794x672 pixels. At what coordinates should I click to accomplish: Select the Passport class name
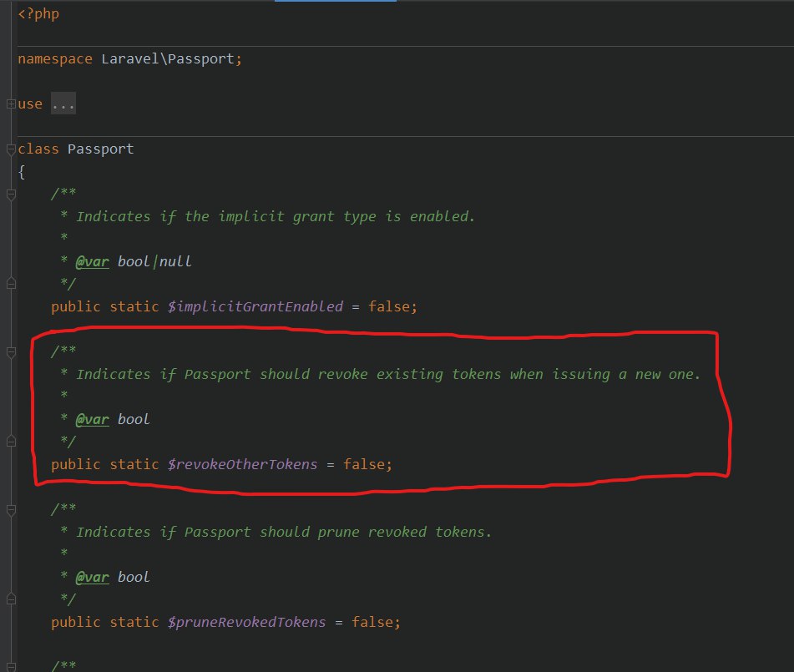pyautogui.click(x=101, y=149)
